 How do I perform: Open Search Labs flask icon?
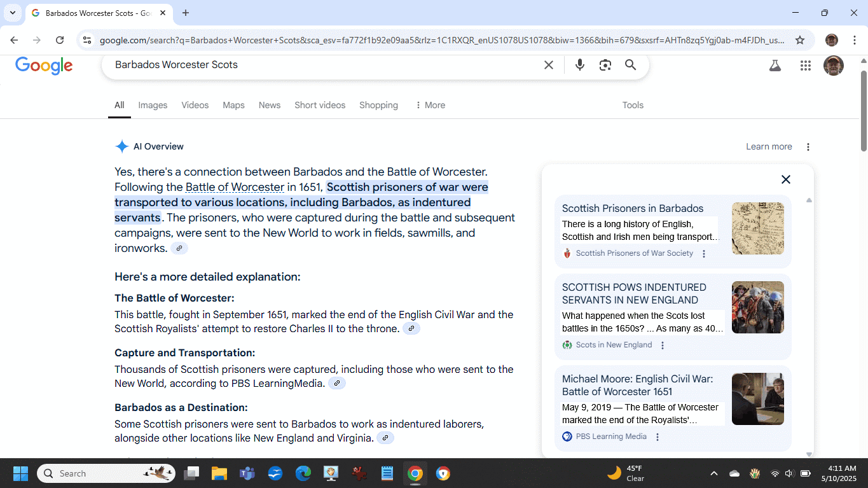(775, 66)
